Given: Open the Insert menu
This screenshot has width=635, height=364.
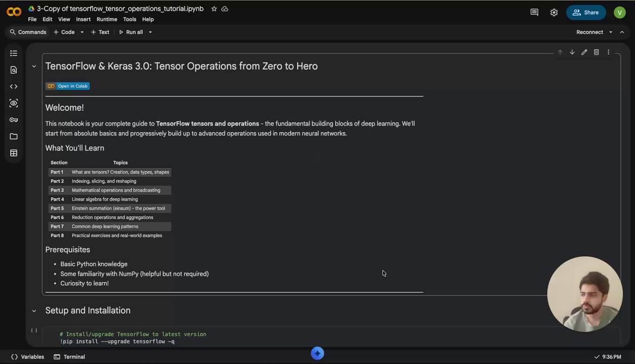Looking at the screenshot, I should (83, 19).
